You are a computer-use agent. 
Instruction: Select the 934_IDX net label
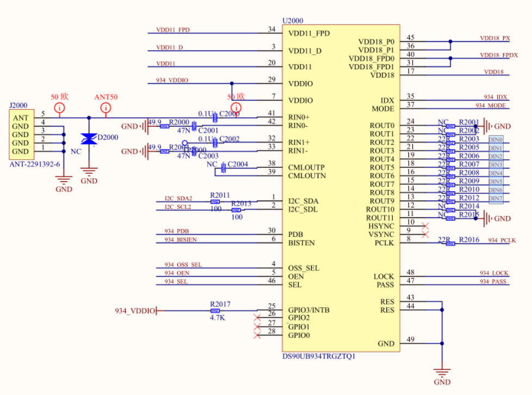[496, 97]
